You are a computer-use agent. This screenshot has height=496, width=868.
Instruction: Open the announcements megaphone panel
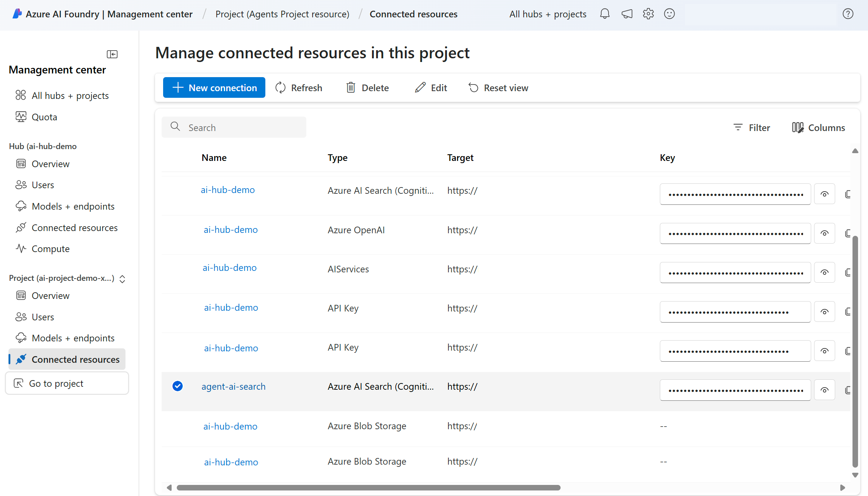click(x=627, y=14)
